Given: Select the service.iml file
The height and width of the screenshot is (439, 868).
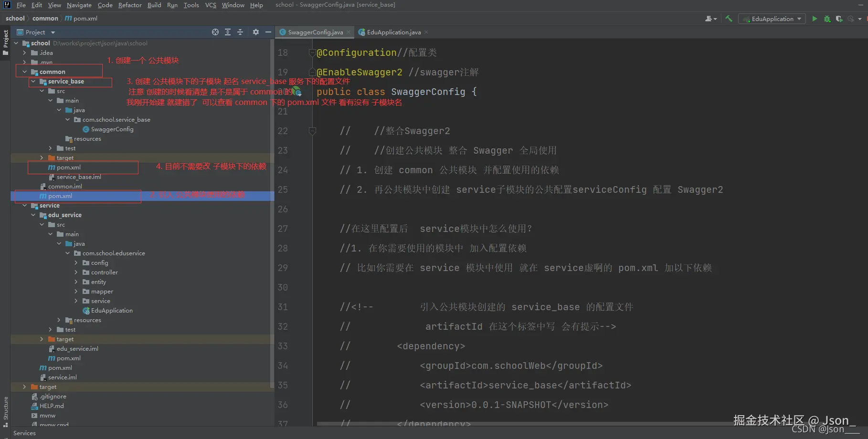Looking at the screenshot, I should [58, 377].
